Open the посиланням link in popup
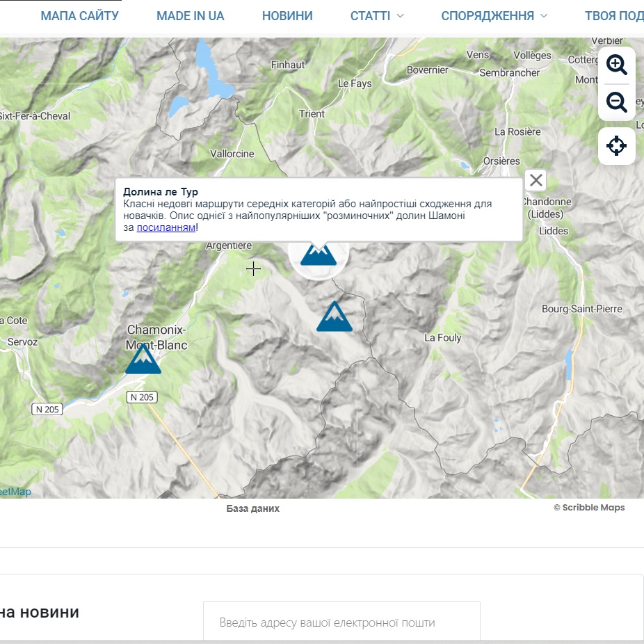Screen dimensions: 644x644 click(166, 227)
